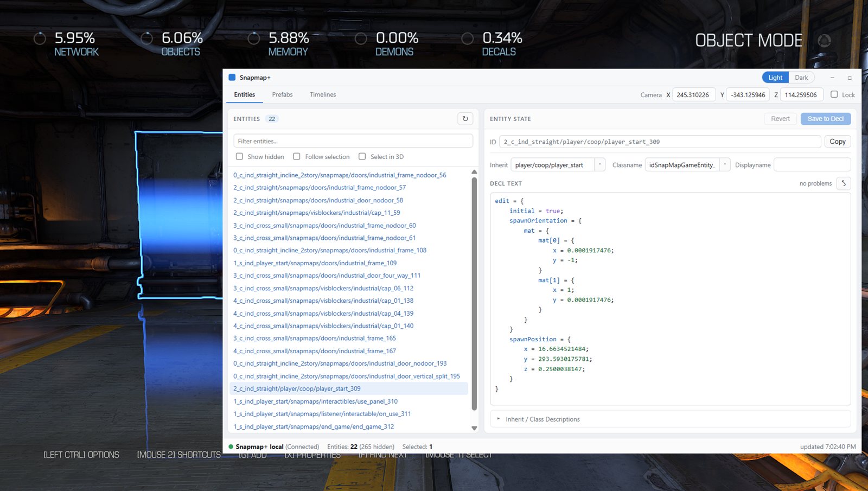Image resolution: width=868 pixels, height=491 pixels.
Task: Open the Classname dropdown arrow
Action: (x=725, y=164)
